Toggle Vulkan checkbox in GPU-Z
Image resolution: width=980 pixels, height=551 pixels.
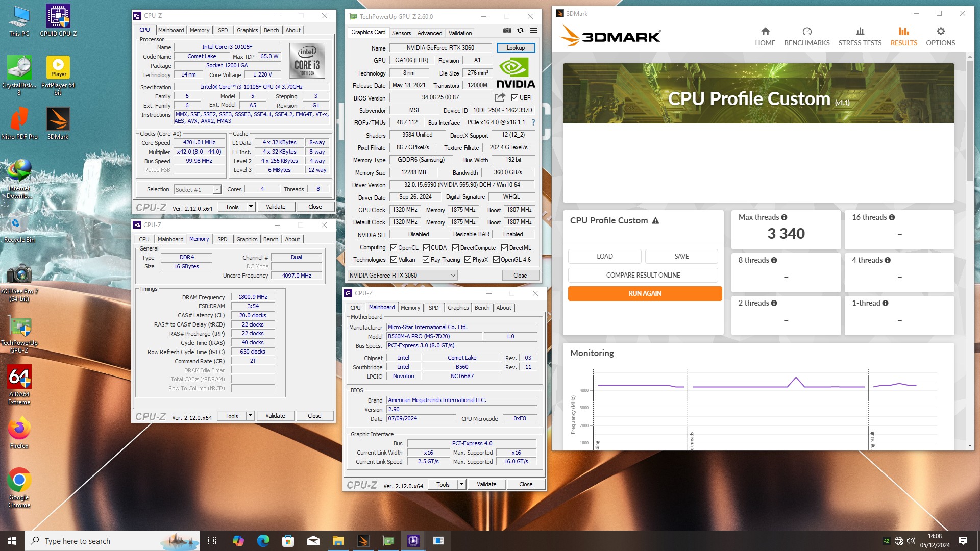[x=394, y=260]
